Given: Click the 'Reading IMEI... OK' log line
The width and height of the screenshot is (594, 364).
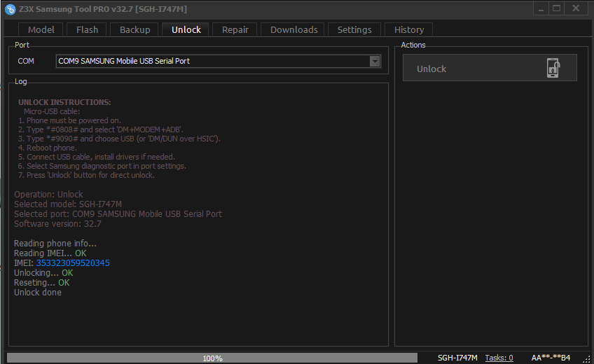Looking at the screenshot, I should pos(50,253).
